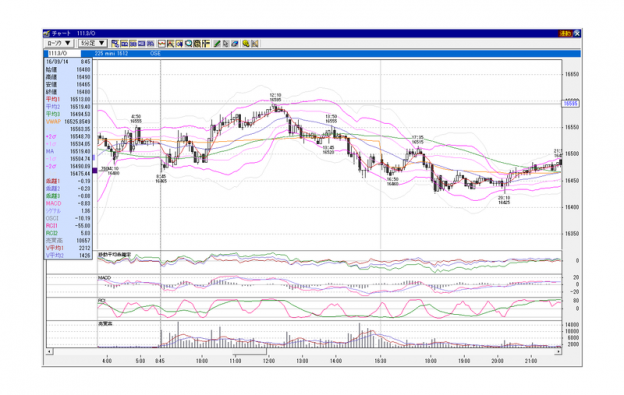Viewport: 624px width, 395px height.
Task: Open the 5分足 timeframe dropdown
Action: 93,43
